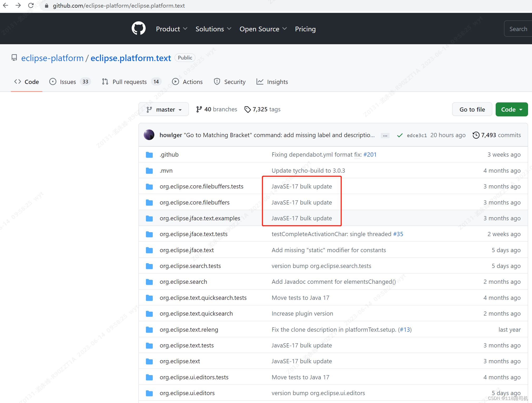
Task: Click the repository icon beside eclipse-platform
Action: pyautogui.click(x=14, y=58)
